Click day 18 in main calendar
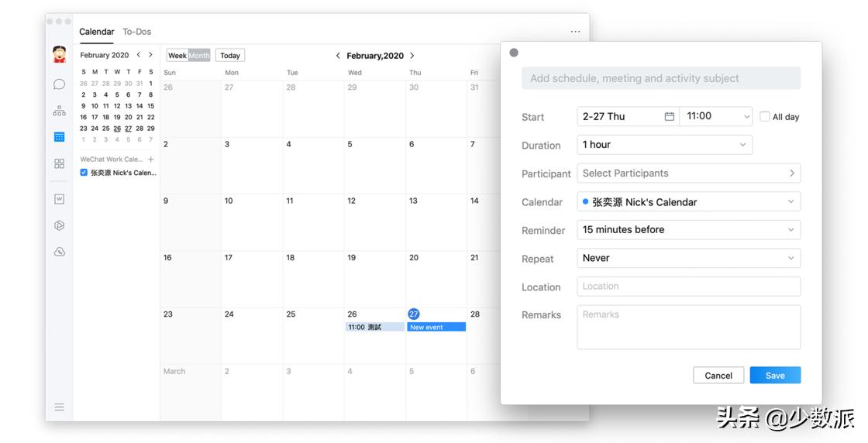Image resolution: width=868 pixels, height=443 pixels. [291, 258]
